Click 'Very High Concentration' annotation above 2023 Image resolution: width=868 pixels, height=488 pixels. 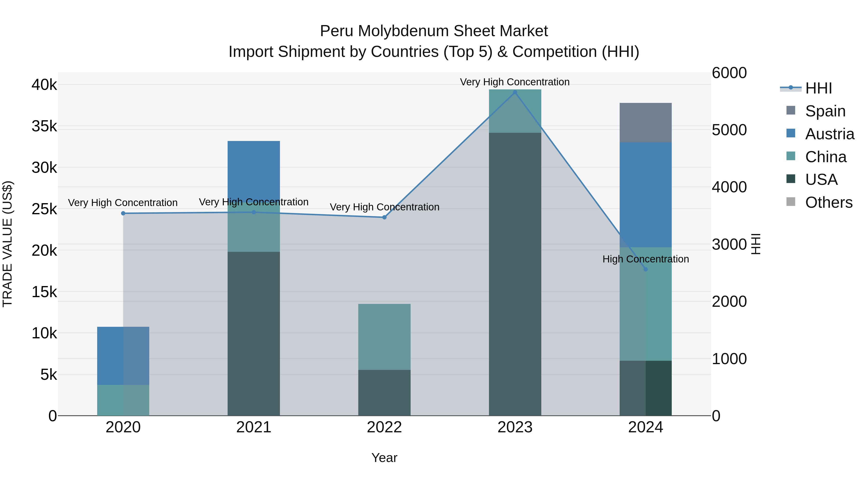tap(515, 82)
